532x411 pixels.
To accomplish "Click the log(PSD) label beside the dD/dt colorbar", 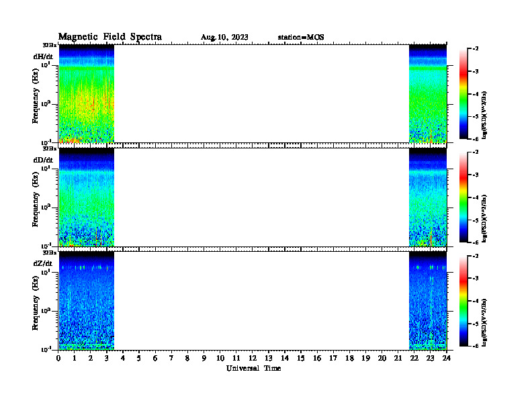I will (484, 218).
